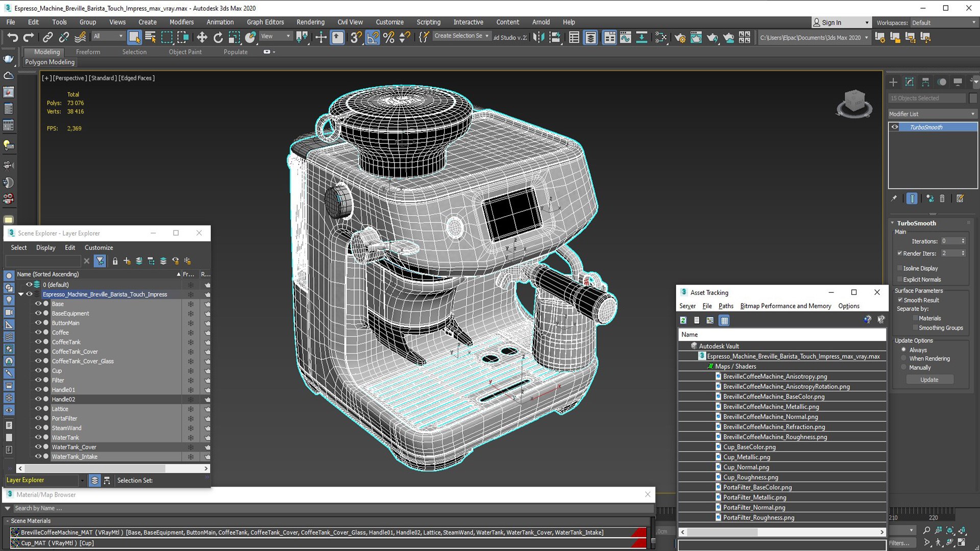Open the Graph Editors menu

click(265, 22)
